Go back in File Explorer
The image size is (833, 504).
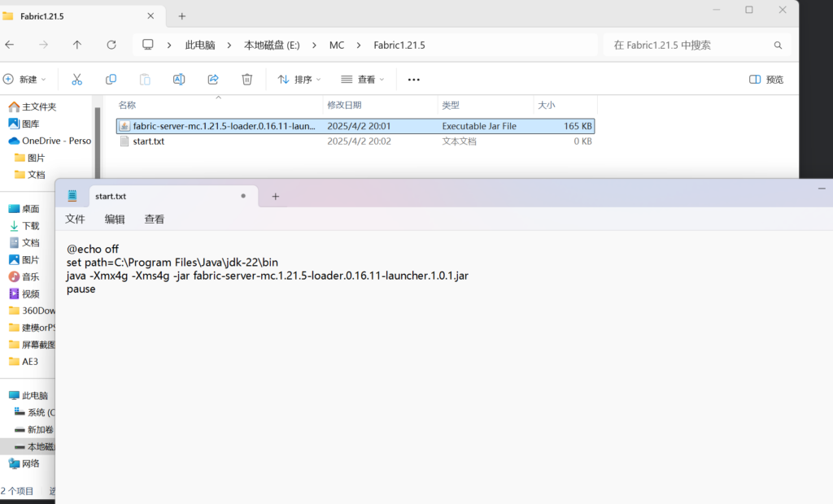pos(10,46)
